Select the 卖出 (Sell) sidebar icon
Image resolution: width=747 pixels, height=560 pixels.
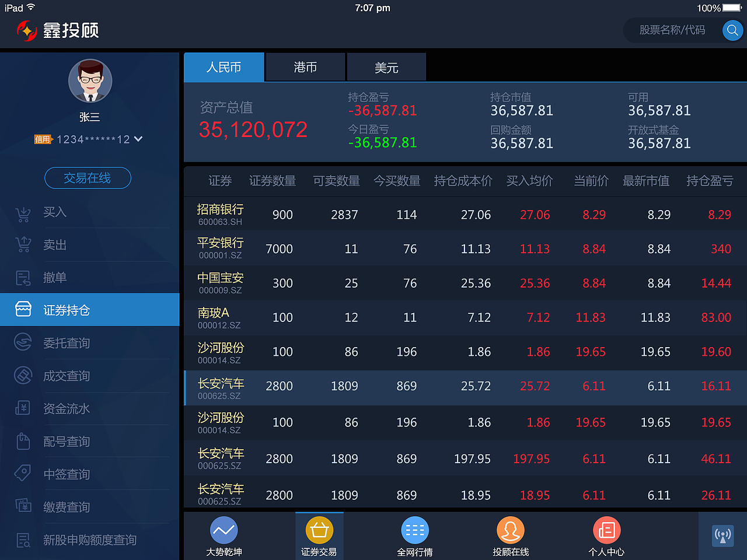pos(23,245)
